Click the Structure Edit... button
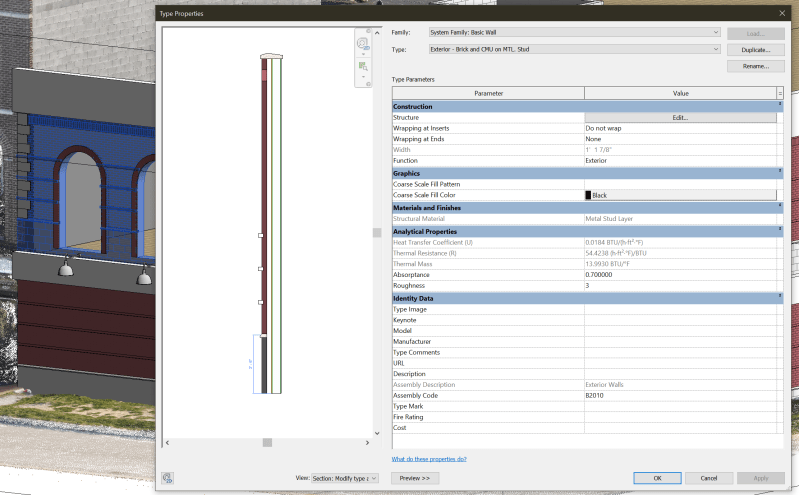The image size is (799, 495). [680, 118]
